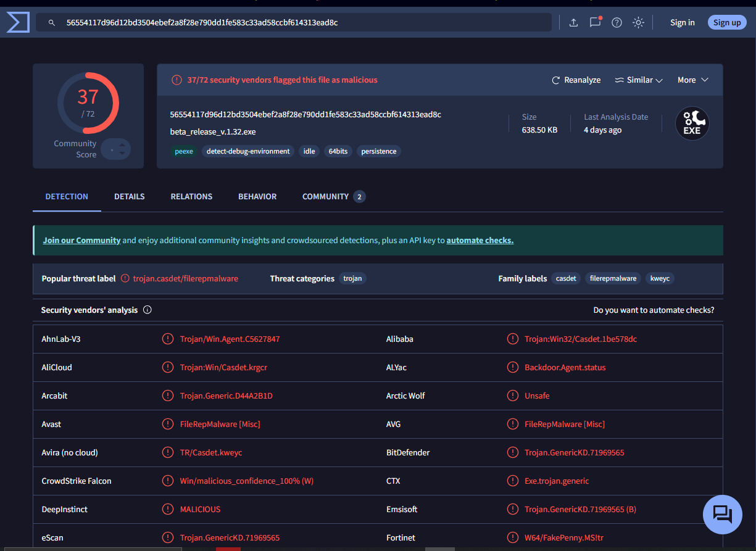The image size is (756, 551).
Task: Switch to the DETECTION tab
Action: 67,197
